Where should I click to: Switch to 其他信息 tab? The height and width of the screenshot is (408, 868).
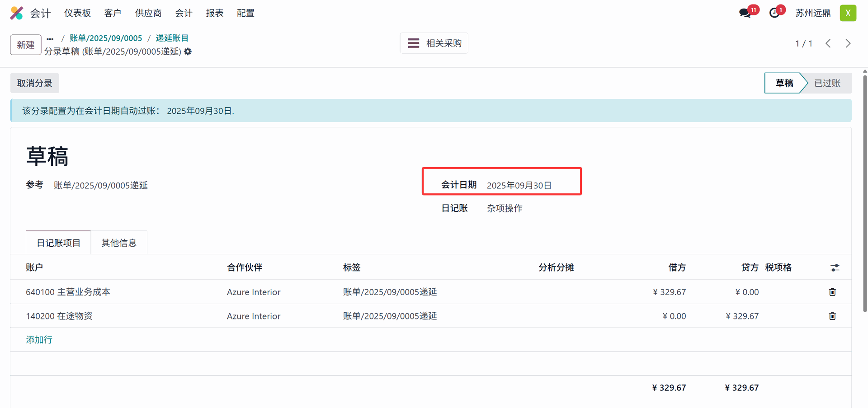119,243
